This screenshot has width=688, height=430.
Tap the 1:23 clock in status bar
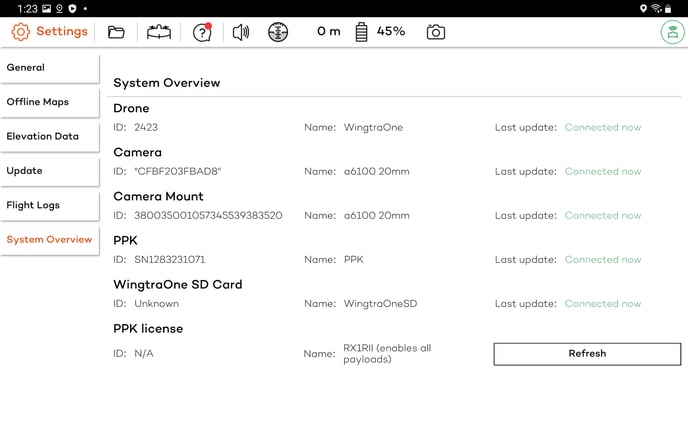pyautogui.click(x=27, y=9)
